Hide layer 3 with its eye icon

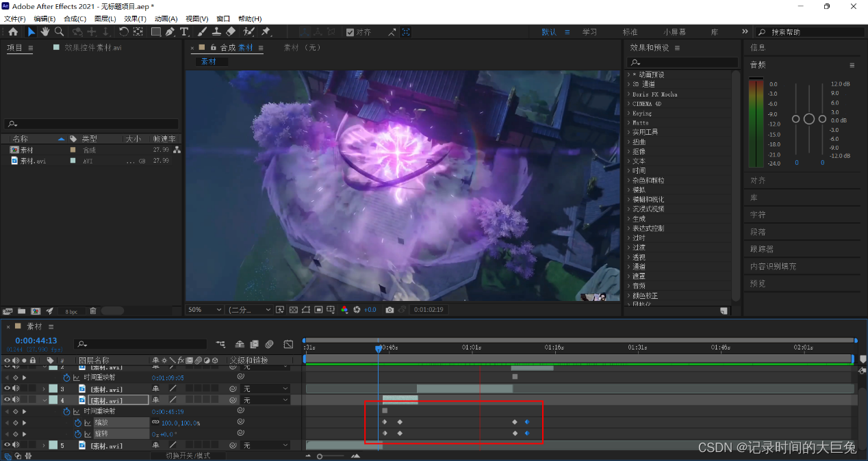click(x=8, y=388)
